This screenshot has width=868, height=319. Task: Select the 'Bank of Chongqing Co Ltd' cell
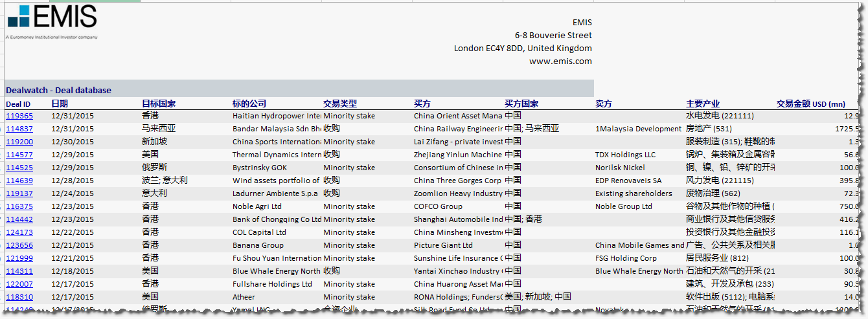coord(277,219)
